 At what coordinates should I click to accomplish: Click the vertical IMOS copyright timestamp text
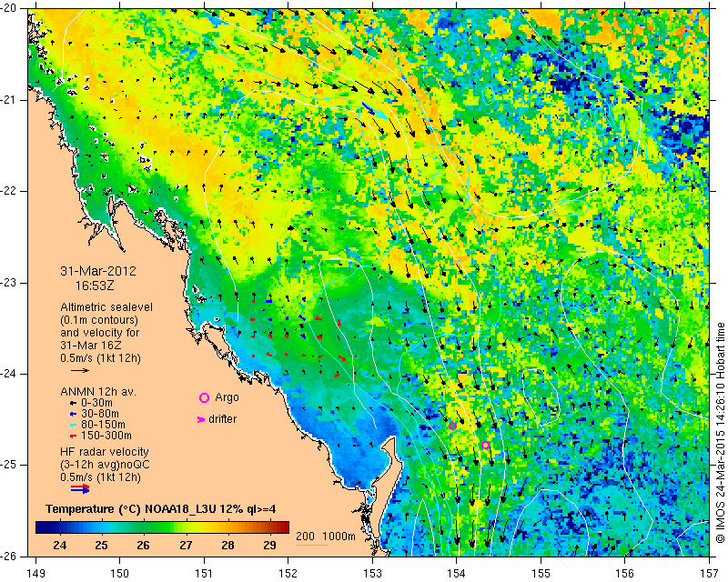pos(720,433)
